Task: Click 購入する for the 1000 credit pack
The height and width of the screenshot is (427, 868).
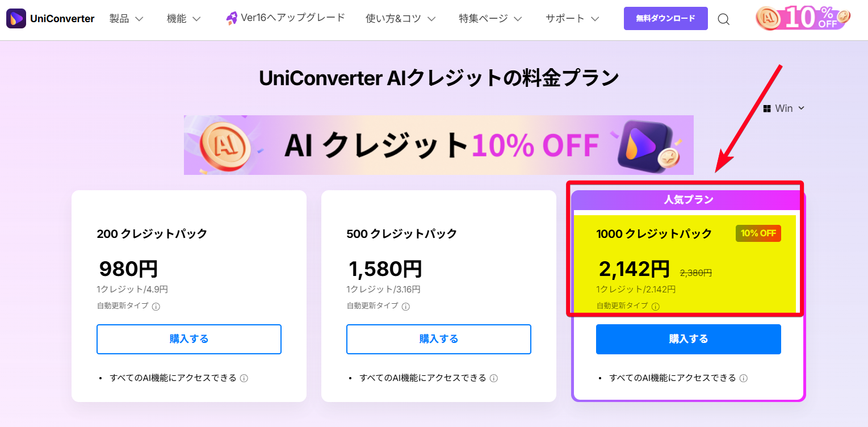Action: click(x=688, y=339)
